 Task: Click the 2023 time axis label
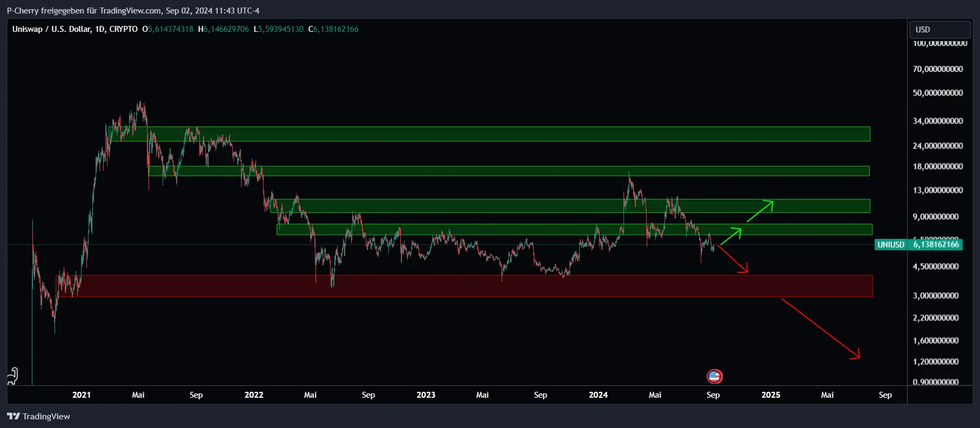[x=426, y=395]
